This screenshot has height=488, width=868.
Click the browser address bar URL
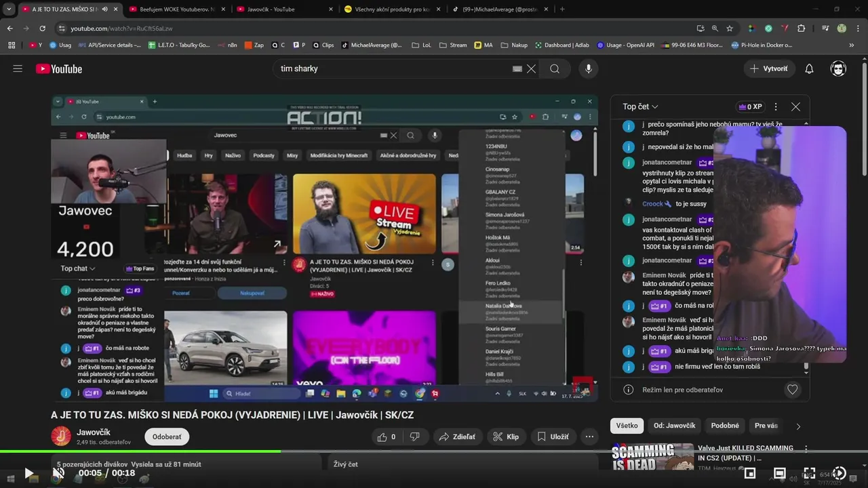click(122, 28)
